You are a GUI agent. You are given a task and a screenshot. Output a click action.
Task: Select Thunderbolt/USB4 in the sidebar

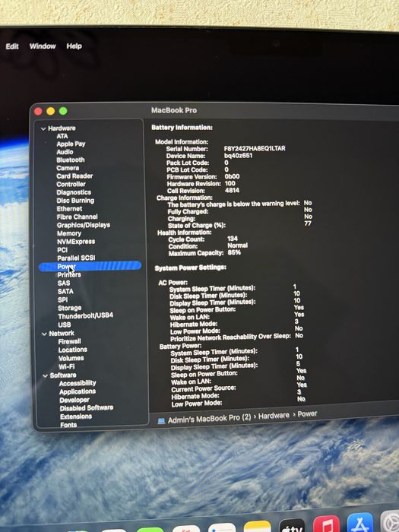tap(85, 315)
